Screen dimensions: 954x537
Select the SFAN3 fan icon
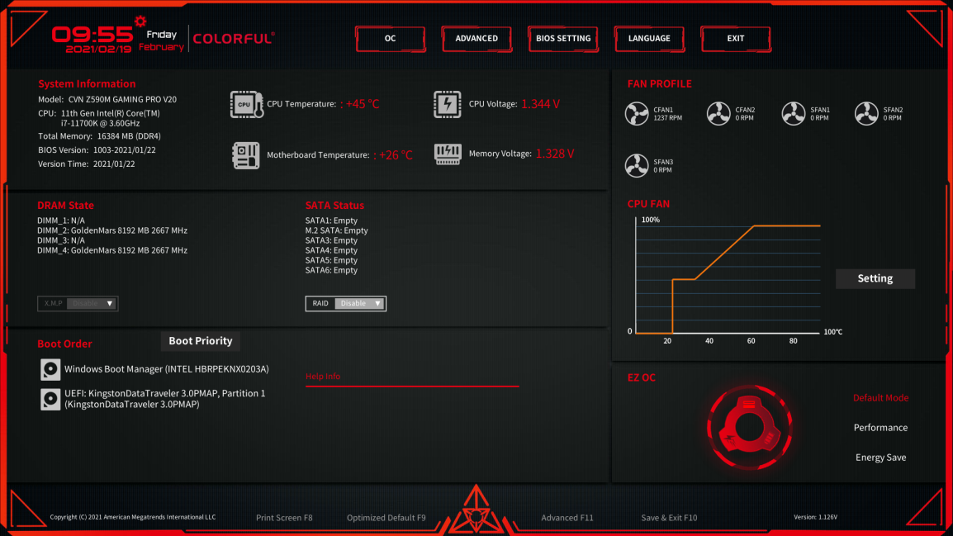click(x=636, y=165)
